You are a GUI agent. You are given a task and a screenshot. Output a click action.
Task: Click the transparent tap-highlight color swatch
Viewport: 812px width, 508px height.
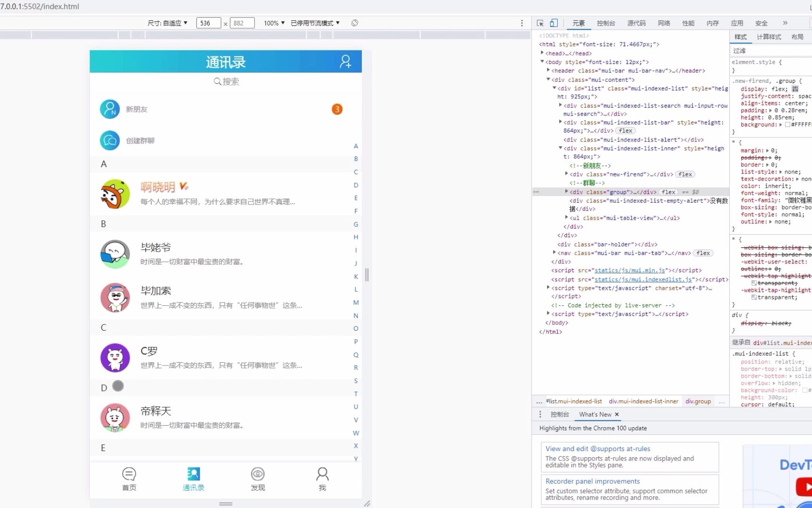tap(754, 297)
